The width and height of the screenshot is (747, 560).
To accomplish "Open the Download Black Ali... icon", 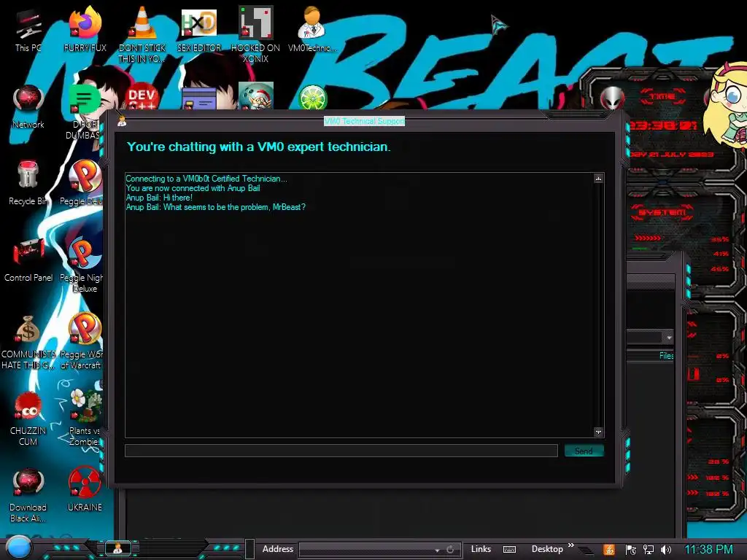I will pyautogui.click(x=28, y=495).
